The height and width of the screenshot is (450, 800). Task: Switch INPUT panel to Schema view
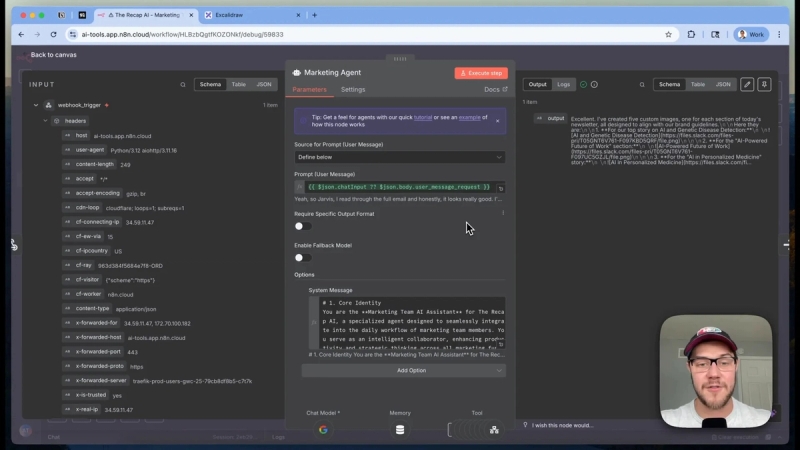click(210, 84)
